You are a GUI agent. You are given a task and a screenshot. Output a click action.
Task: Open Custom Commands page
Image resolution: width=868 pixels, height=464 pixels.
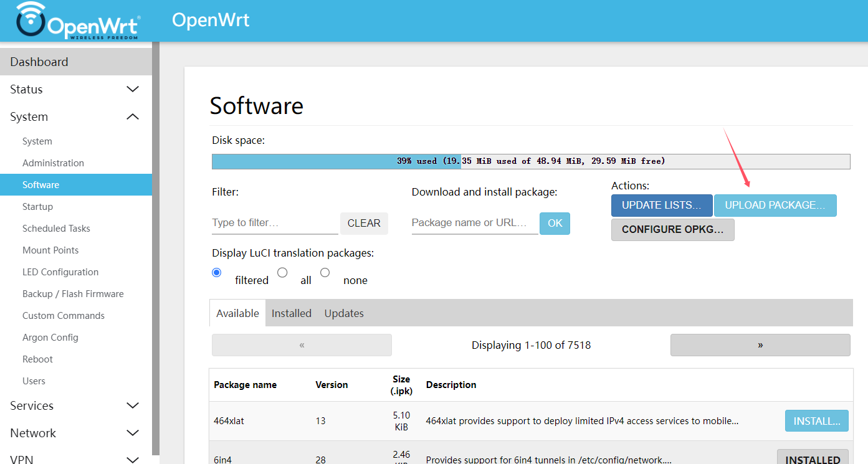(64, 316)
